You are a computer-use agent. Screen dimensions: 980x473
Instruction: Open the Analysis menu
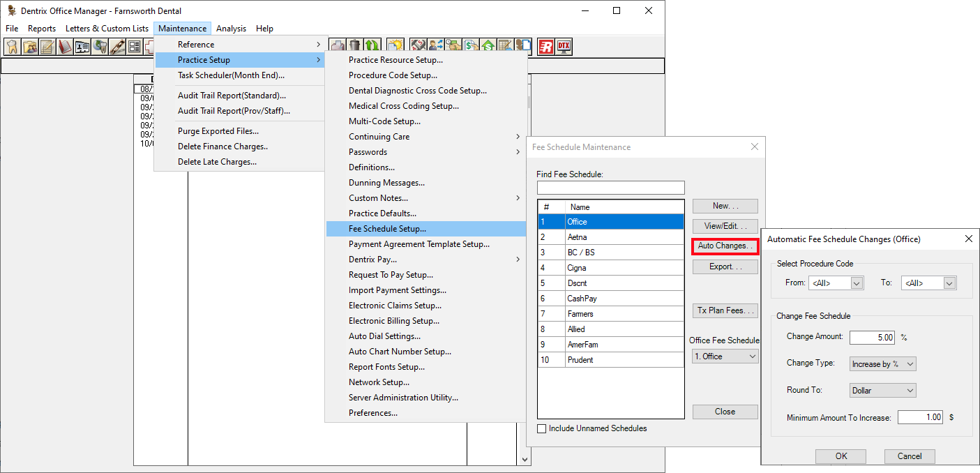(x=231, y=29)
